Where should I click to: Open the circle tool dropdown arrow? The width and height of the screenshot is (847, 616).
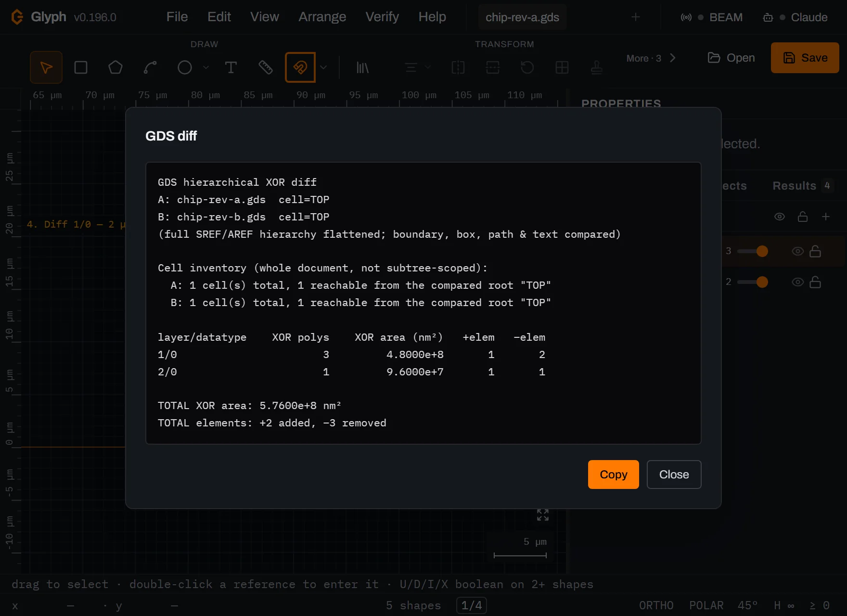(206, 67)
